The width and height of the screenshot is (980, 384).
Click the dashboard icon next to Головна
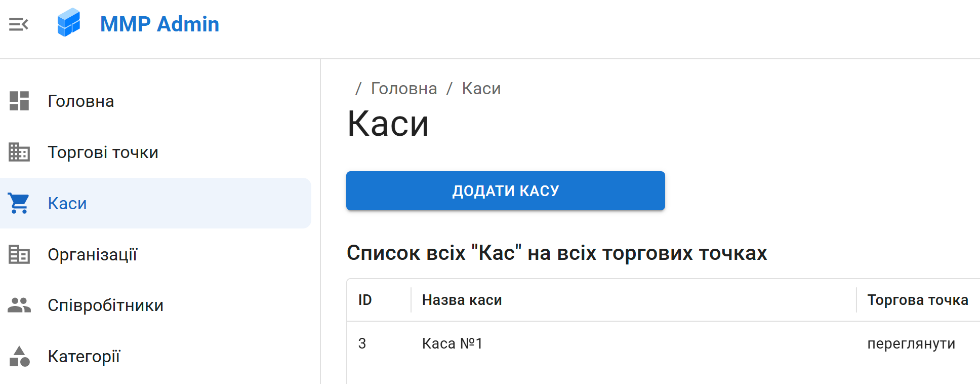coord(19,101)
